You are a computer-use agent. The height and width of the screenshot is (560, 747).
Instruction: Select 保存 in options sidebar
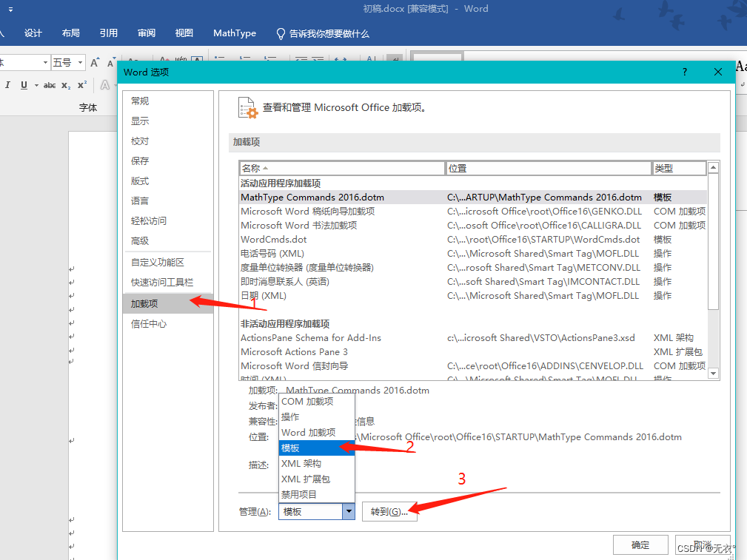[x=168, y=161]
